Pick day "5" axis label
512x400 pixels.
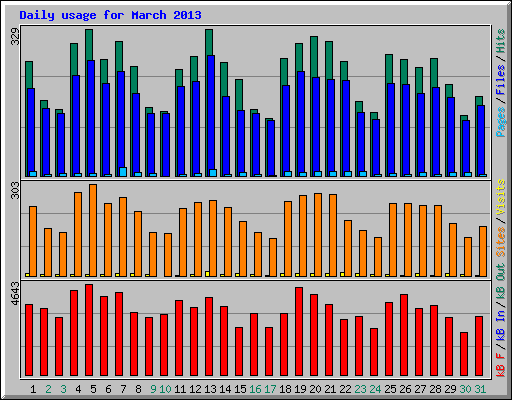coord(93,389)
